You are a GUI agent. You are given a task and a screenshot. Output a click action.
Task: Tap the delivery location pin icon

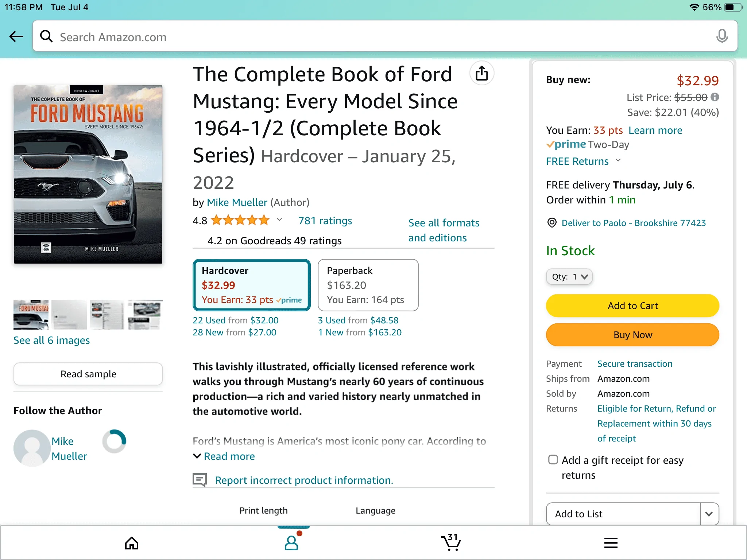pos(552,223)
